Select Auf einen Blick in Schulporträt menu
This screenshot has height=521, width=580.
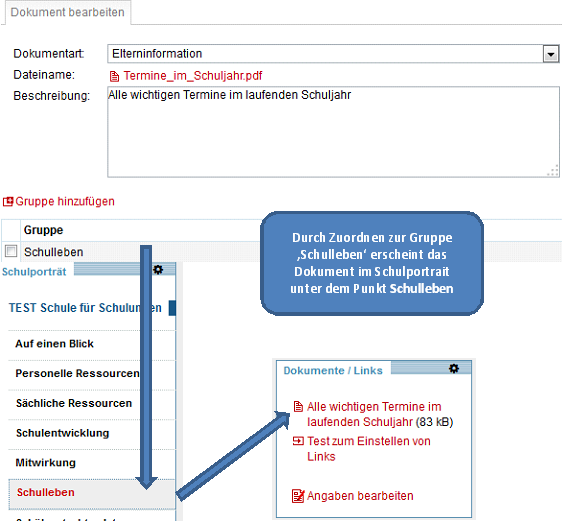point(54,344)
